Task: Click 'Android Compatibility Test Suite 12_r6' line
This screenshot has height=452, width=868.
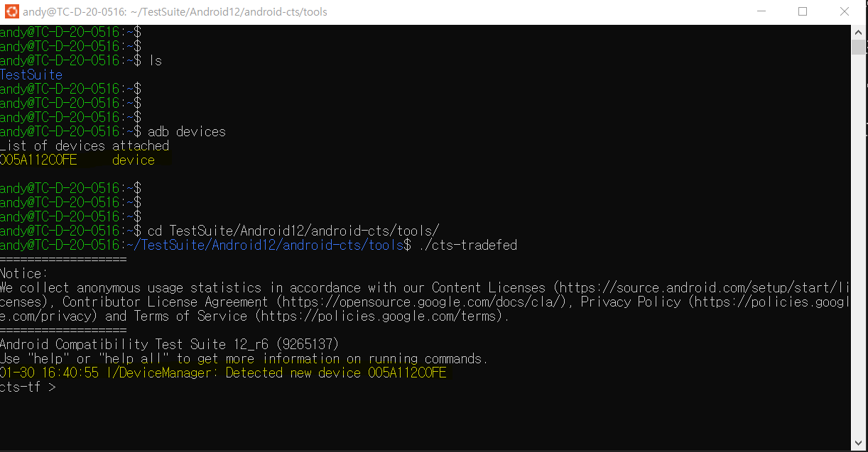Action: tap(170, 344)
